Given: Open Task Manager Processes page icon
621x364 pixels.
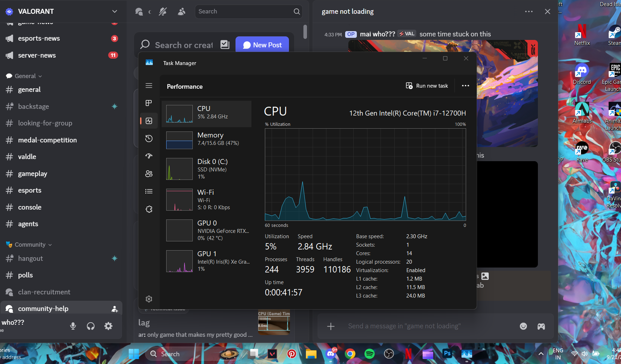Looking at the screenshot, I should (x=149, y=103).
